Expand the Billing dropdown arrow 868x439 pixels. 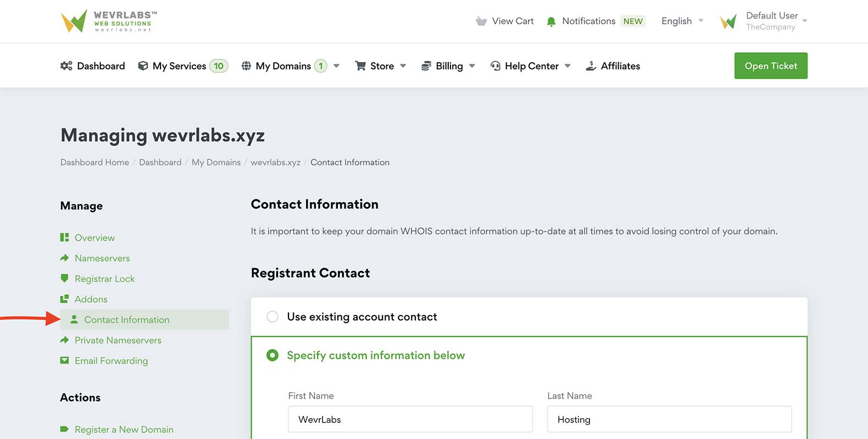(472, 66)
